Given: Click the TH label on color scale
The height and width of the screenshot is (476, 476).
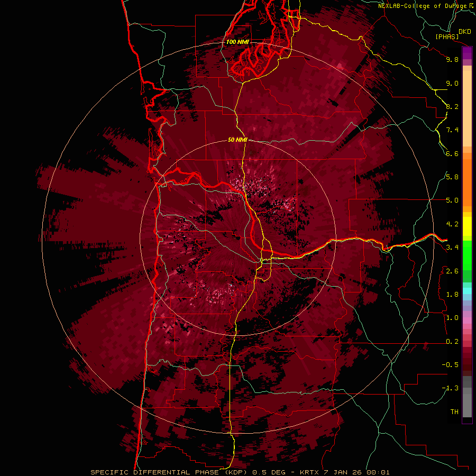Looking at the screenshot, I should (x=454, y=412).
